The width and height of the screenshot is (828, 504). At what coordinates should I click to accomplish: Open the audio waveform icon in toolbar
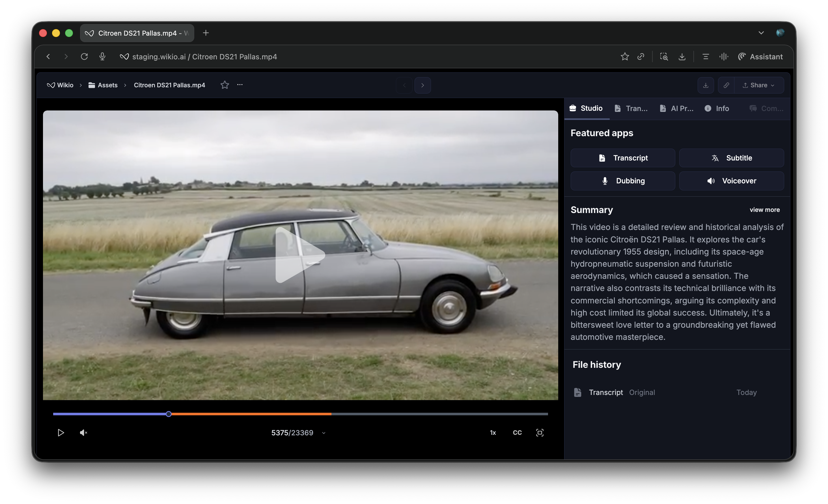click(x=723, y=57)
